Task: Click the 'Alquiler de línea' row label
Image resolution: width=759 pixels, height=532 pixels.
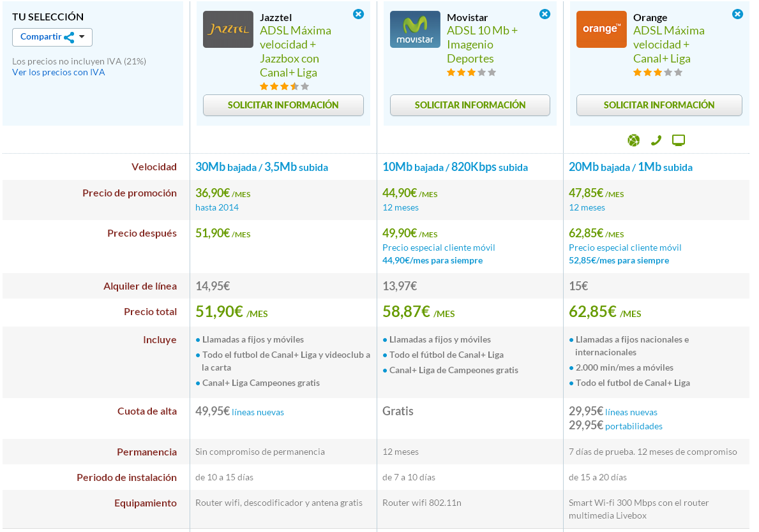Action: pyautogui.click(x=140, y=286)
